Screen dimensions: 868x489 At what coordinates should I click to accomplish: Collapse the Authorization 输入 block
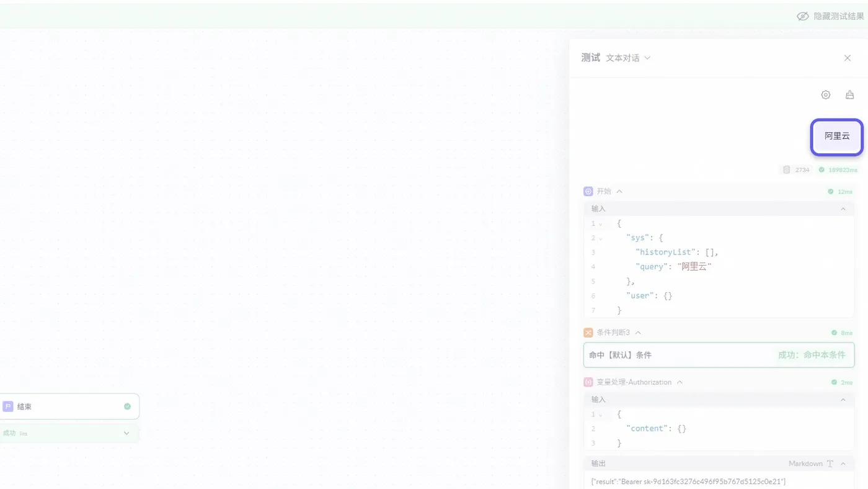(843, 400)
